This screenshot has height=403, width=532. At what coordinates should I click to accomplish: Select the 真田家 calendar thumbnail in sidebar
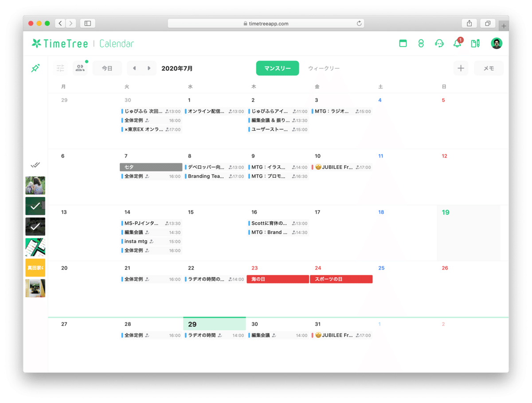(x=35, y=268)
